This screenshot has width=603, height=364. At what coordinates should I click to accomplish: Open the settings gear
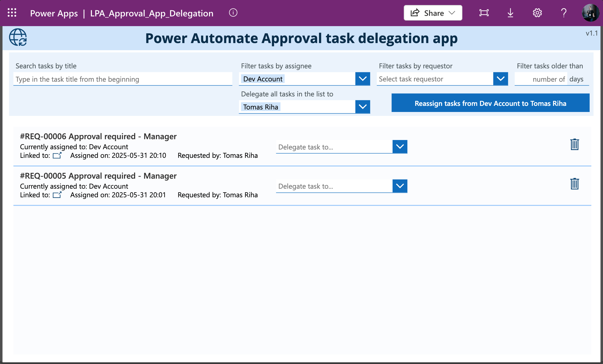[537, 13]
